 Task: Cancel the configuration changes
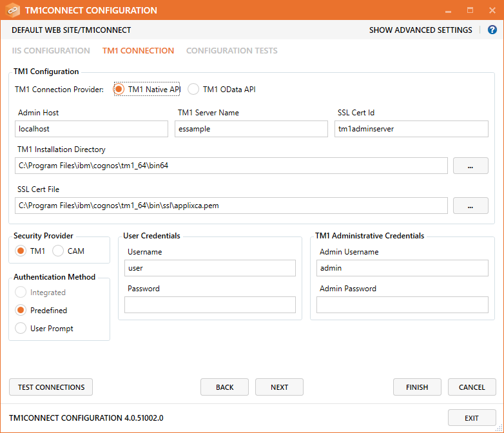472,387
